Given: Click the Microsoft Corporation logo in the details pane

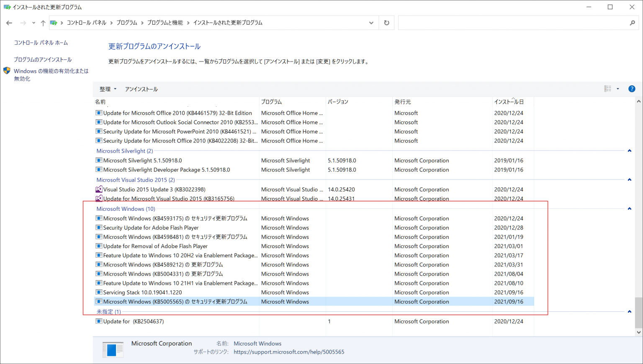Looking at the screenshot, I should 113,349.
